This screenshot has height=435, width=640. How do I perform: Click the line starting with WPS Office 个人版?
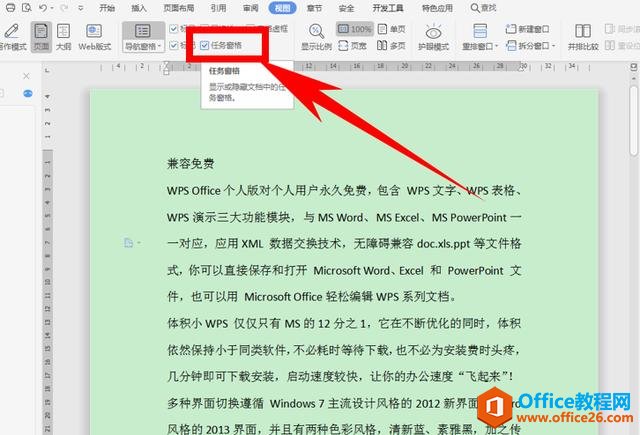tap(344, 191)
